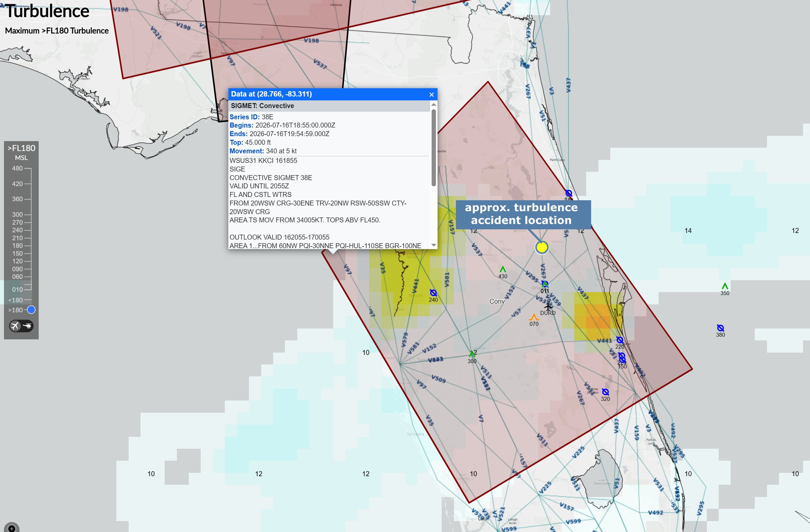Viewport: 810px width, 532px height.
Task: Select the 420 altitude level
Action: [17, 184]
